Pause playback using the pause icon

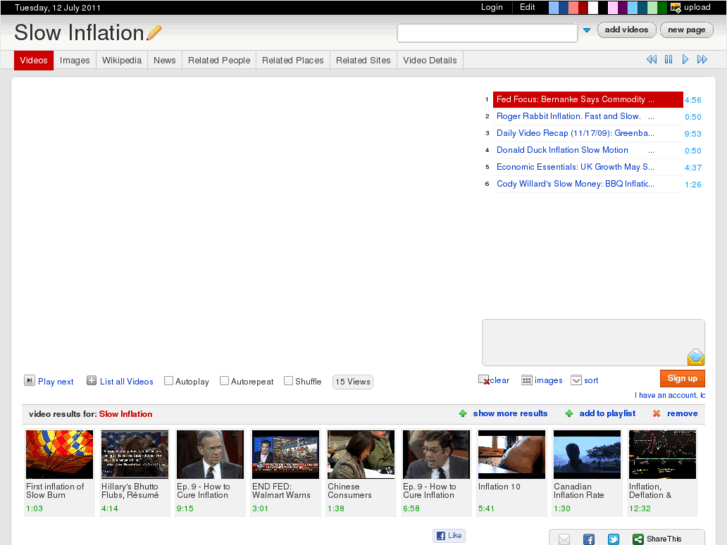coord(668,60)
